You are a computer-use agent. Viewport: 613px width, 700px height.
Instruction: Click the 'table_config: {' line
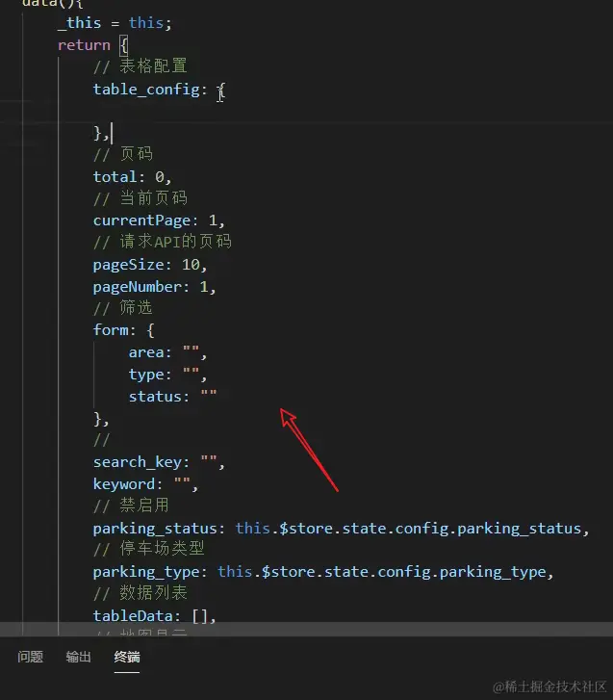[159, 90]
